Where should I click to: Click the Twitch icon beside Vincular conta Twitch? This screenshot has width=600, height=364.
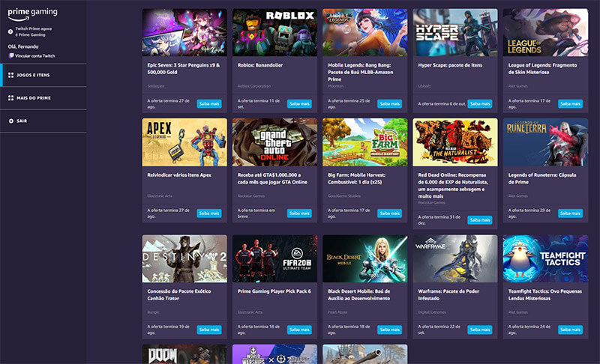point(10,55)
